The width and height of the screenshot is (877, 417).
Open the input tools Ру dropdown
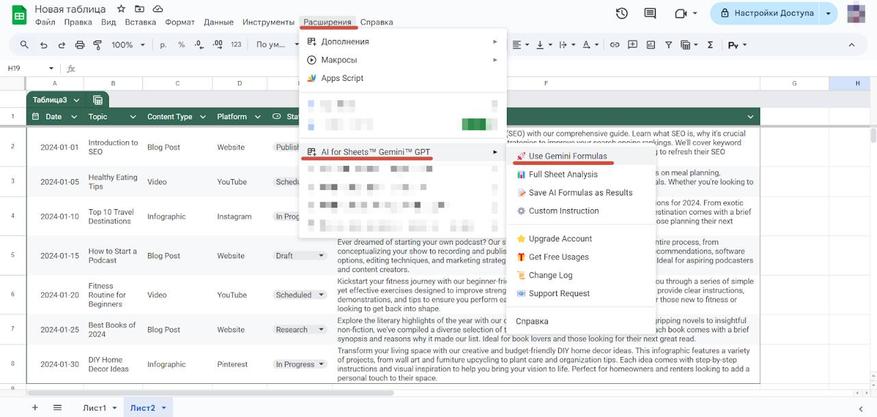pos(737,45)
